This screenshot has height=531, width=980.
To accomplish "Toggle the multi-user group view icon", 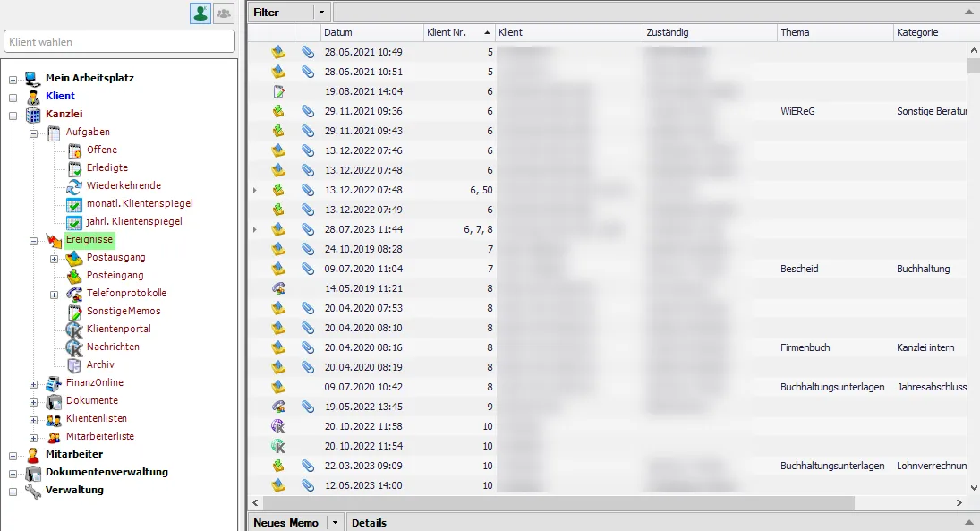I will coord(223,13).
